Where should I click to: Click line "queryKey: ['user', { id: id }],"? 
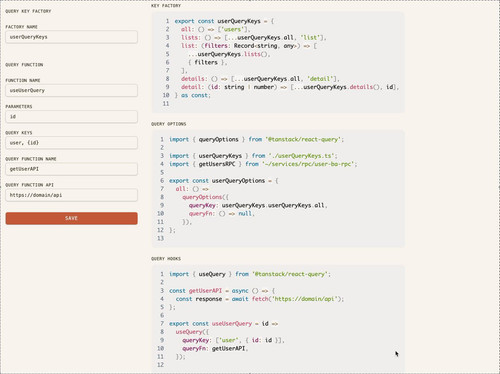tap(233, 340)
